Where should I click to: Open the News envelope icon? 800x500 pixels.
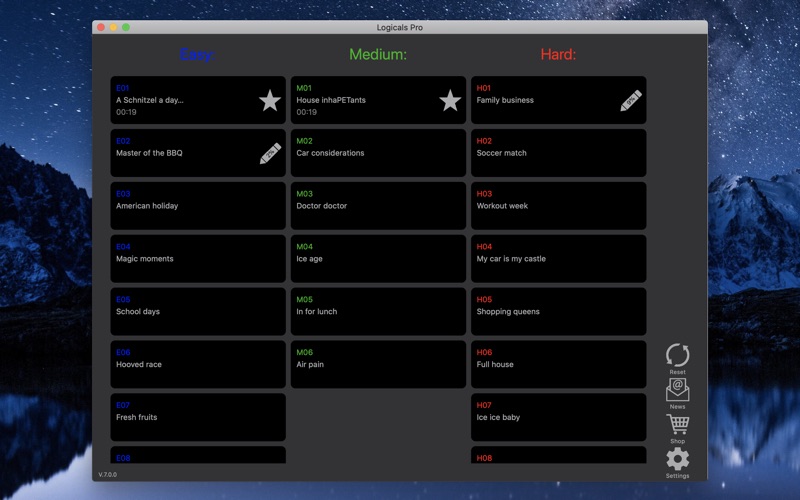tap(678, 390)
